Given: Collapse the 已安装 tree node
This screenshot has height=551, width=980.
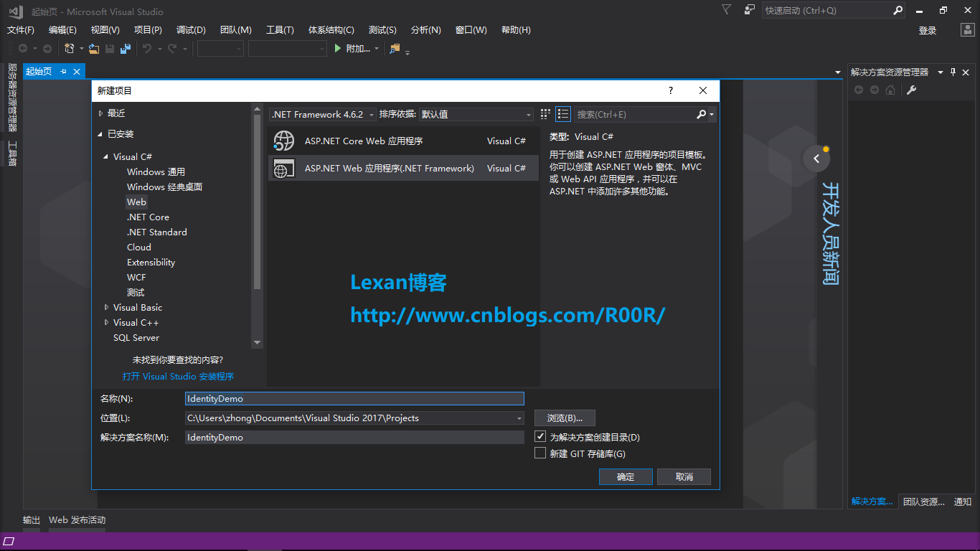Looking at the screenshot, I should 100,134.
